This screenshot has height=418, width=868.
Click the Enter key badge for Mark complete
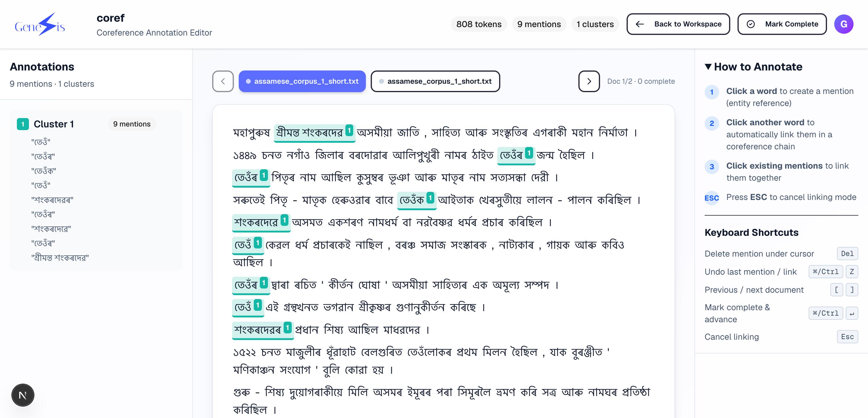851,313
